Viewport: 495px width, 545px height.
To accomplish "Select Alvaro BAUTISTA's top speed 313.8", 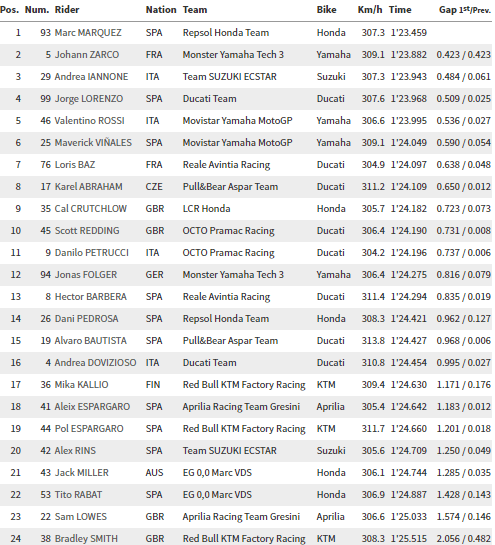I will (373, 341).
